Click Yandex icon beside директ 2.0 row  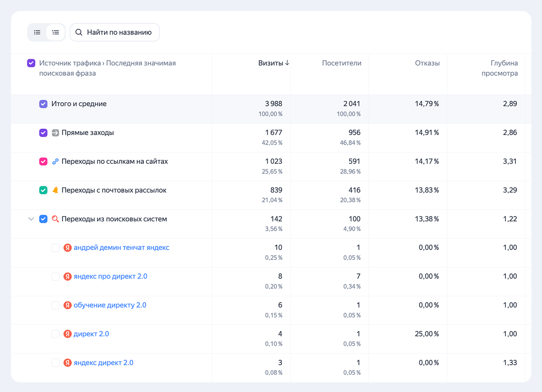pos(67,334)
